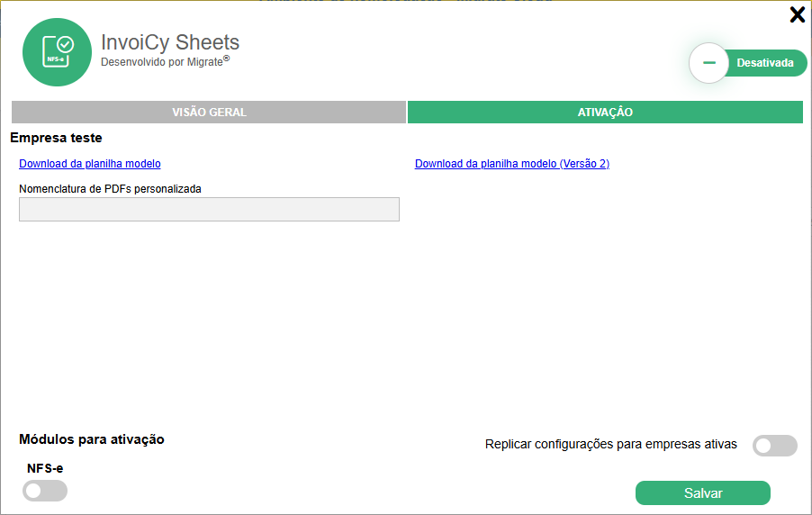Toggle the Desativada activation status
The width and height of the screenshot is (812, 515).
pyautogui.click(x=764, y=63)
